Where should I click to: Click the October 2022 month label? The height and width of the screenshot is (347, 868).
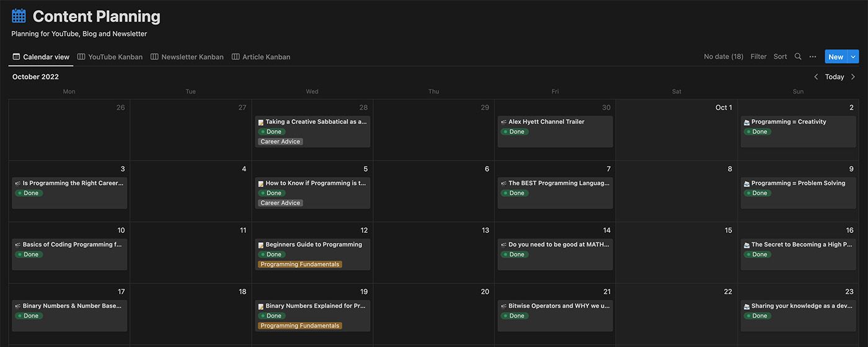(35, 77)
